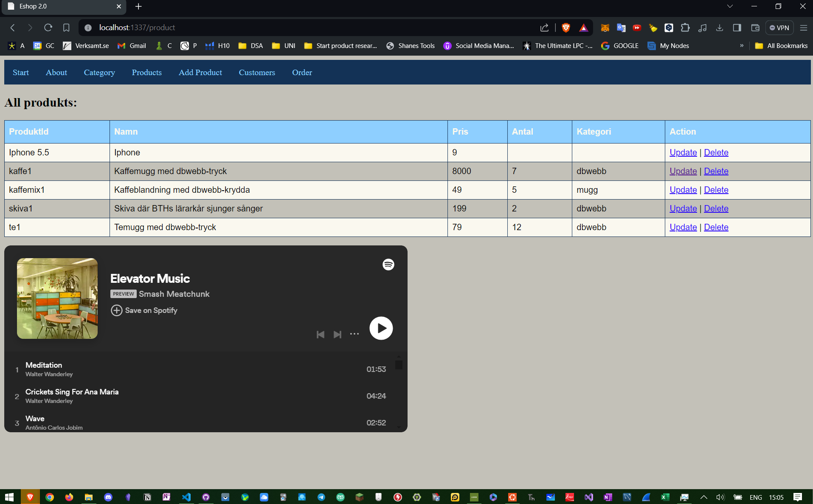The width and height of the screenshot is (813, 504).
Task: Go to previous track in Spotify player
Action: [x=321, y=335]
